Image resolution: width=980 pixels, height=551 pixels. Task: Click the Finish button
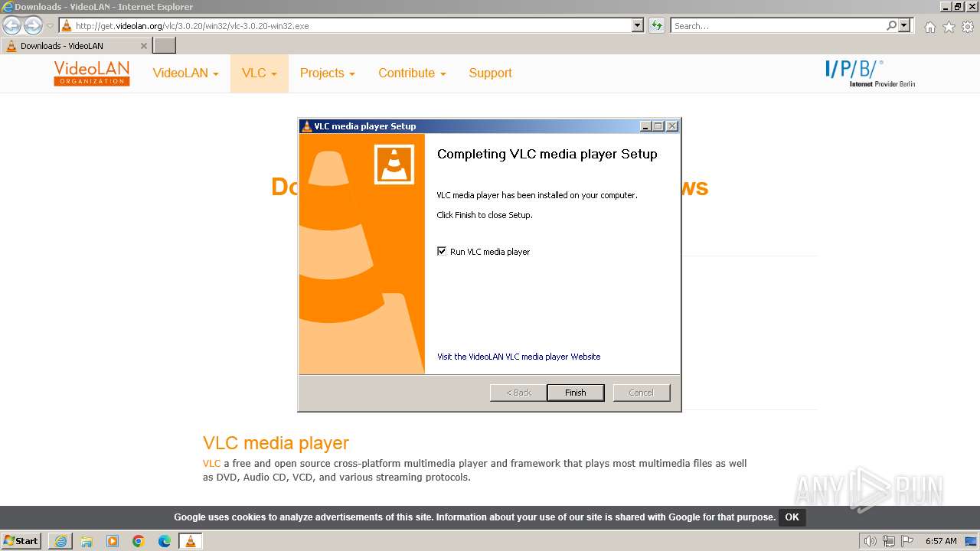pyautogui.click(x=576, y=393)
